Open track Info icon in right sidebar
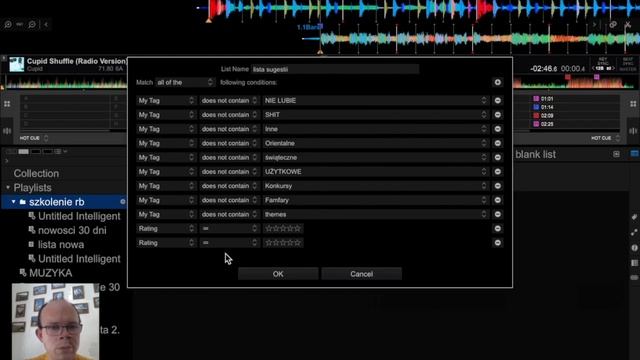Viewport: 640px width, 360px height. tap(634, 248)
